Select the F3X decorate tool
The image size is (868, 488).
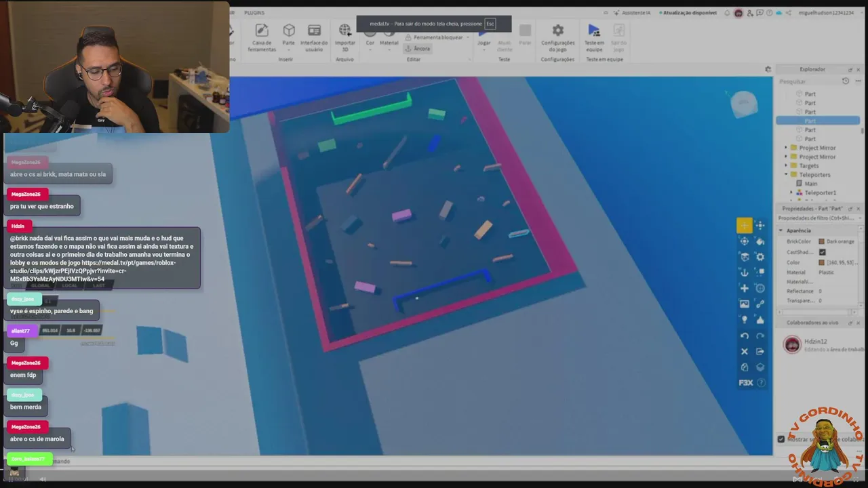pos(760,319)
